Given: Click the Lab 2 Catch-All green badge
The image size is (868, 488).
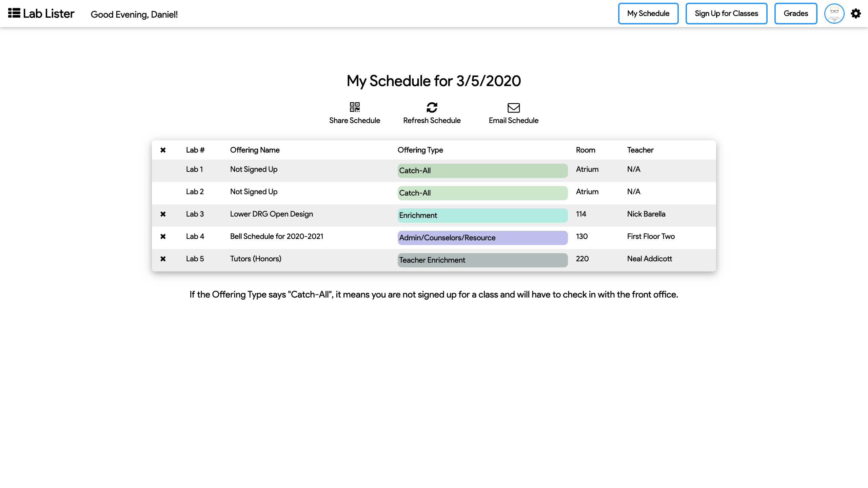Looking at the screenshot, I should click(x=482, y=193).
